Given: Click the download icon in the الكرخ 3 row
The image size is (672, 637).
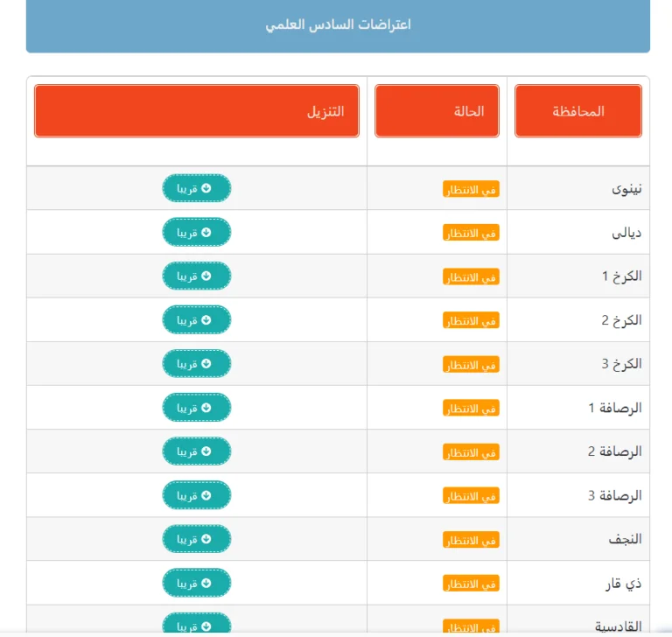Looking at the screenshot, I should tap(206, 363).
